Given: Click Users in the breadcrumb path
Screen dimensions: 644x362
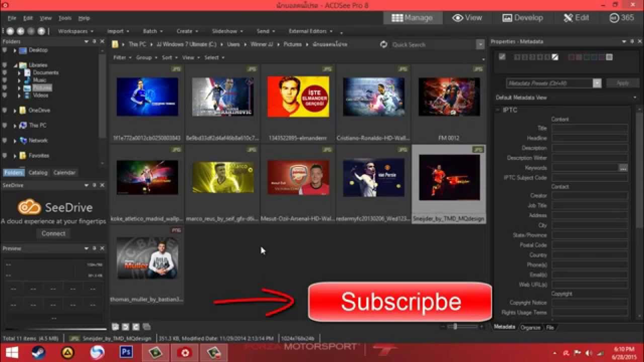Looking at the screenshot, I should click(x=233, y=44).
